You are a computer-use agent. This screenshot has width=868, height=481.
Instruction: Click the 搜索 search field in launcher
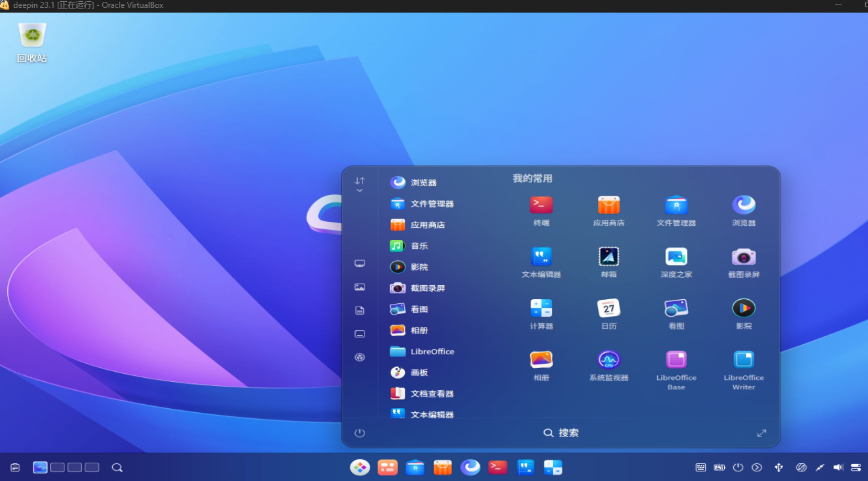(x=561, y=433)
